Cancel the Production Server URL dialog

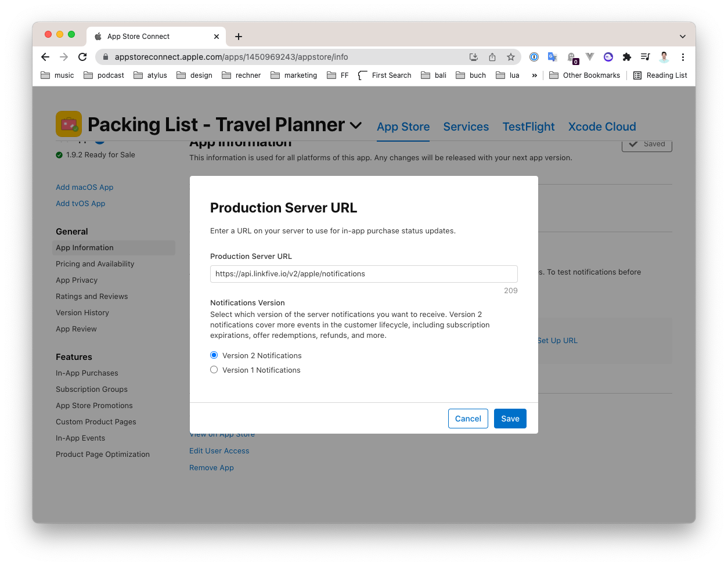point(468,419)
